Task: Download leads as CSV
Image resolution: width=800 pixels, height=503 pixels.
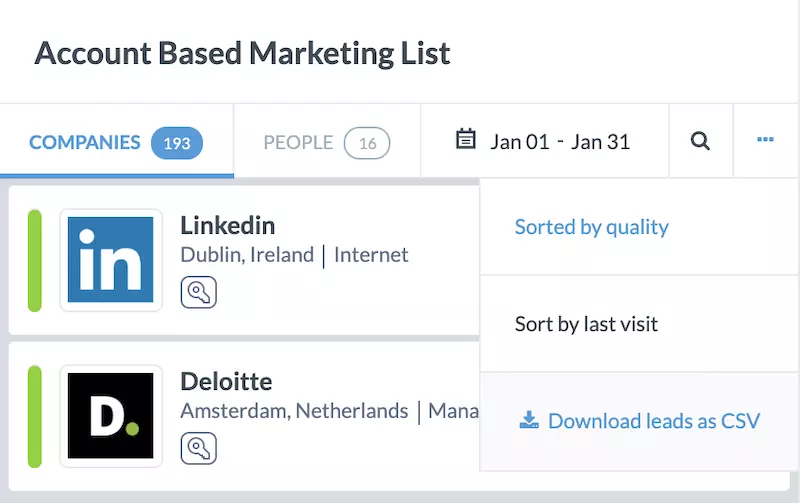Action: pos(654,421)
